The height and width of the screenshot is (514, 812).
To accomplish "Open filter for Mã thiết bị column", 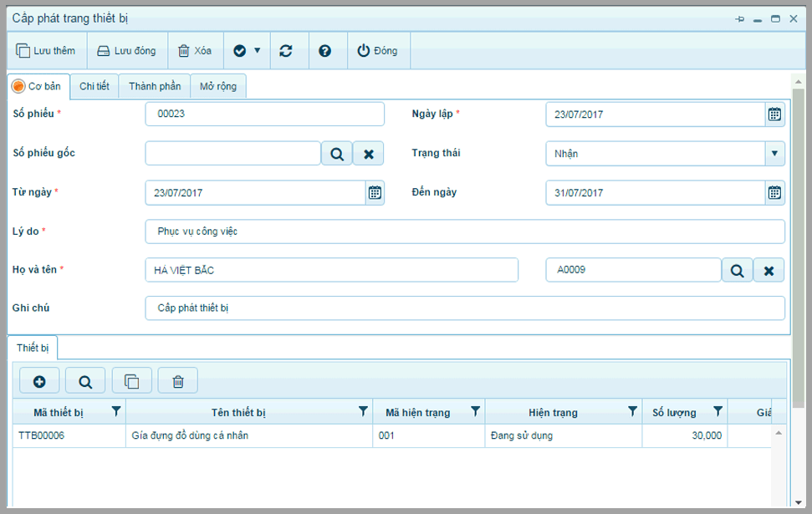I will [x=116, y=411].
